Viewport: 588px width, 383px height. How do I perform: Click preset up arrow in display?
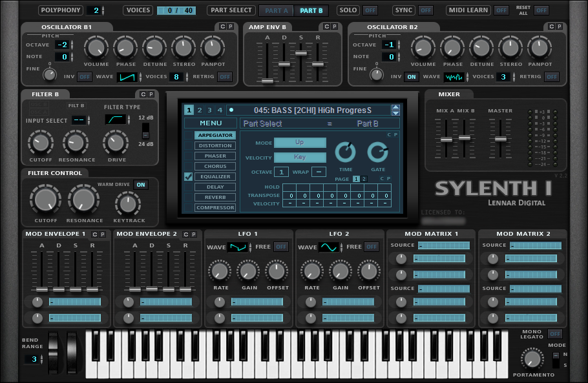pyautogui.click(x=395, y=108)
